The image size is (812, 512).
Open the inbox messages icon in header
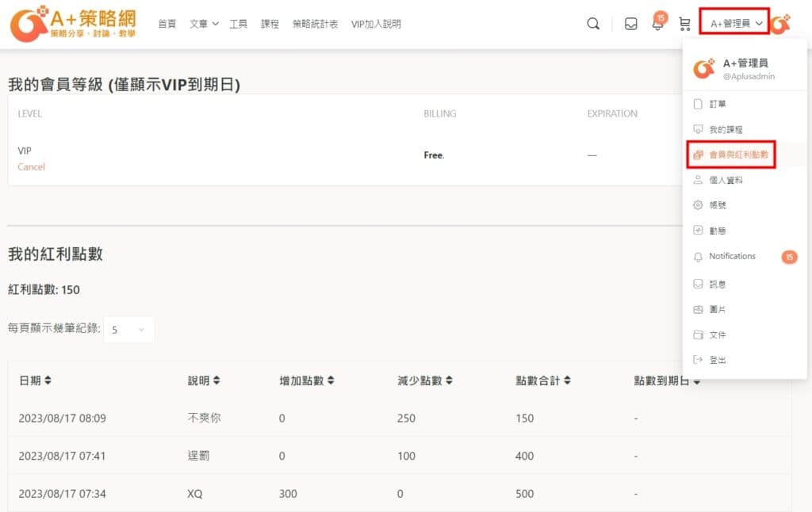coord(631,24)
